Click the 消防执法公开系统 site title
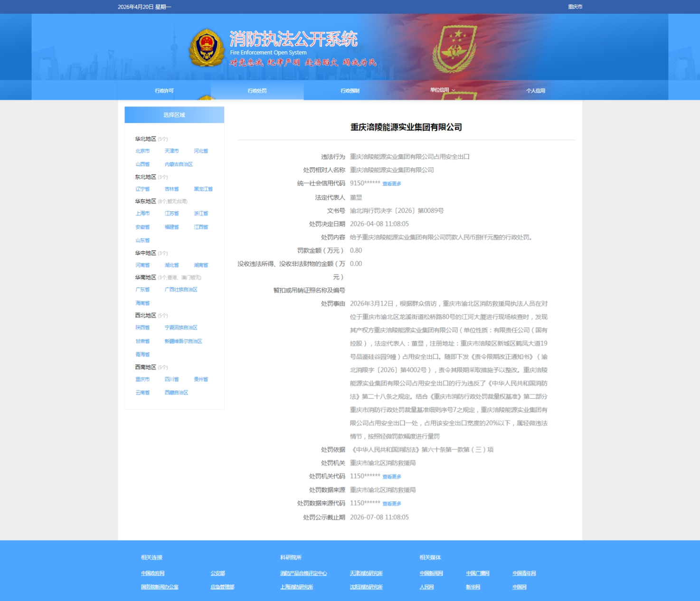 [x=293, y=39]
